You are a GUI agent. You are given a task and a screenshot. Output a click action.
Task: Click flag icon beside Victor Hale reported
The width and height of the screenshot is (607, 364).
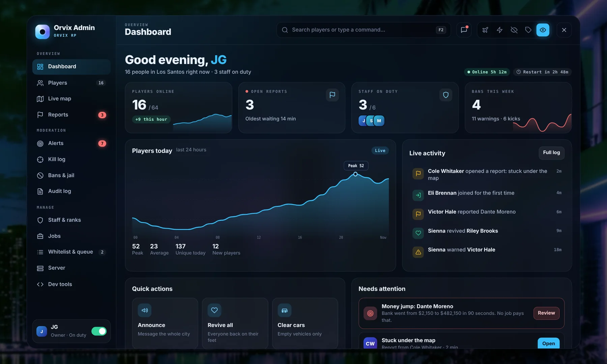(418, 214)
